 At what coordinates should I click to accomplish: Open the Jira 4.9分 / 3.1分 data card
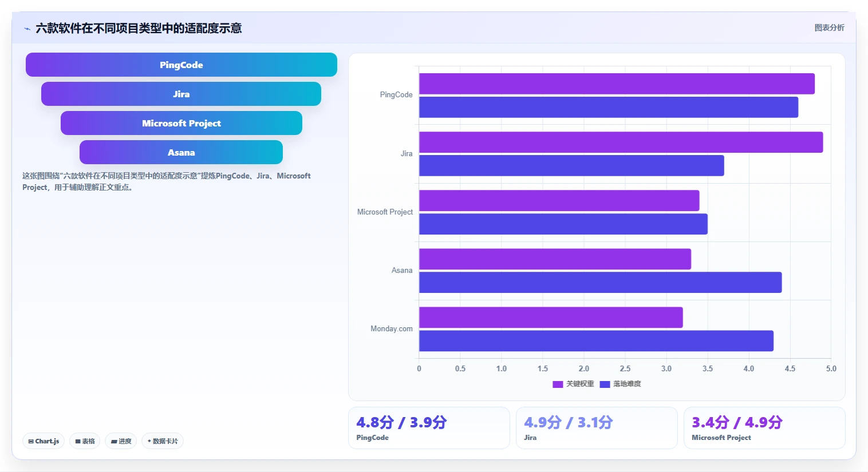[x=597, y=428]
